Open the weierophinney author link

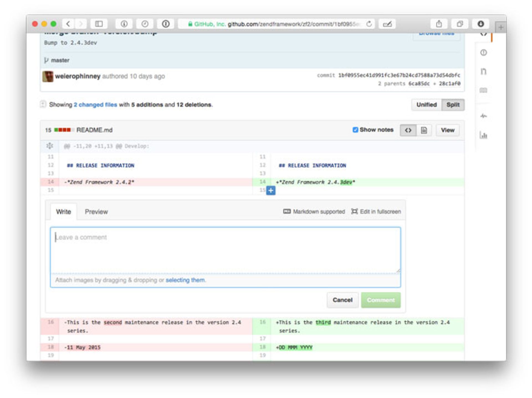[x=78, y=76]
